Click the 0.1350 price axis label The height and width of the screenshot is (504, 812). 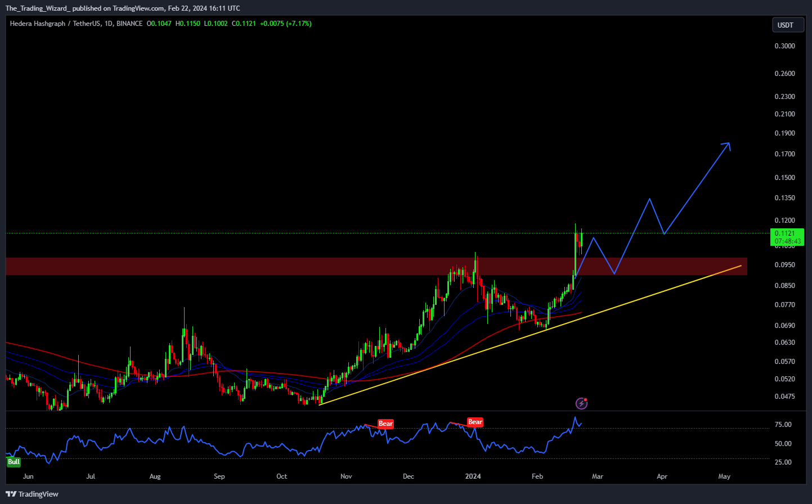pos(785,198)
